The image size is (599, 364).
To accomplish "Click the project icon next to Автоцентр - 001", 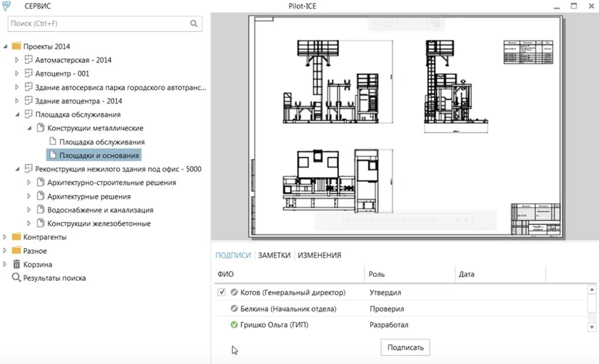I will coord(29,73).
